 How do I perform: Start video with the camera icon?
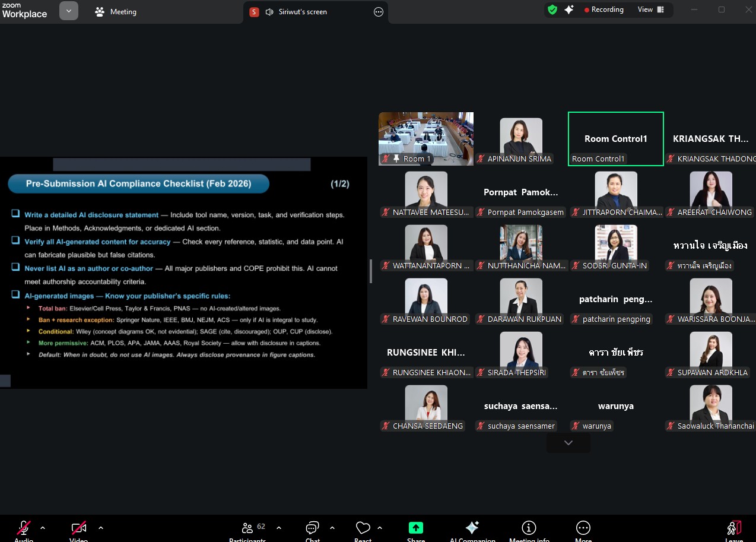(x=79, y=528)
